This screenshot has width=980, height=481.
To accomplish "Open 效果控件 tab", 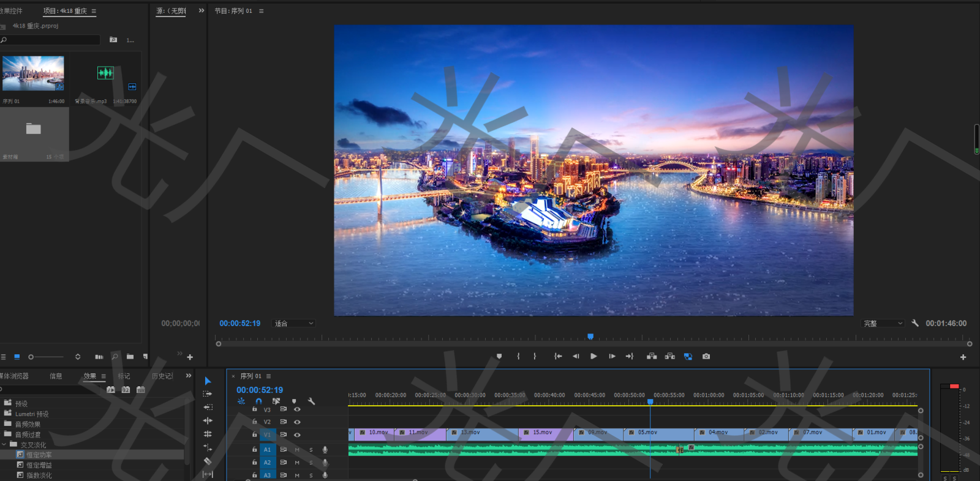I will [11, 11].
